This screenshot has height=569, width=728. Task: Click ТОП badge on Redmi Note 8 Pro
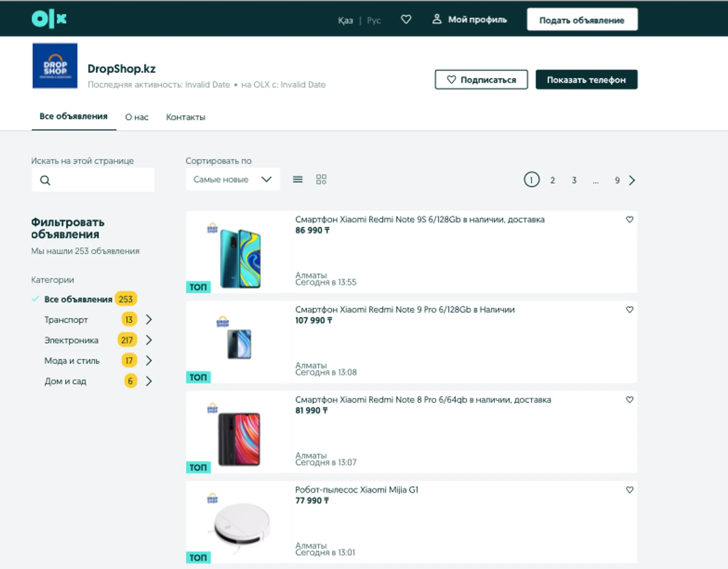click(198, 467)
